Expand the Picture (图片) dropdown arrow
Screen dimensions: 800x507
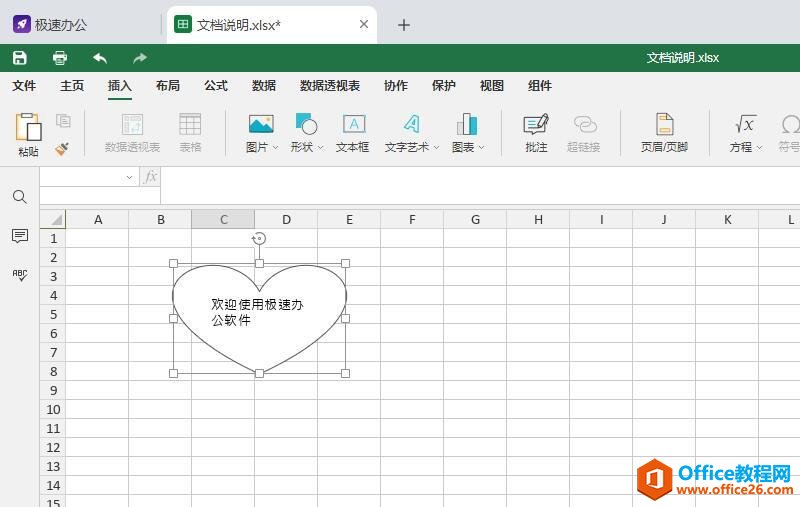(276, 147)
